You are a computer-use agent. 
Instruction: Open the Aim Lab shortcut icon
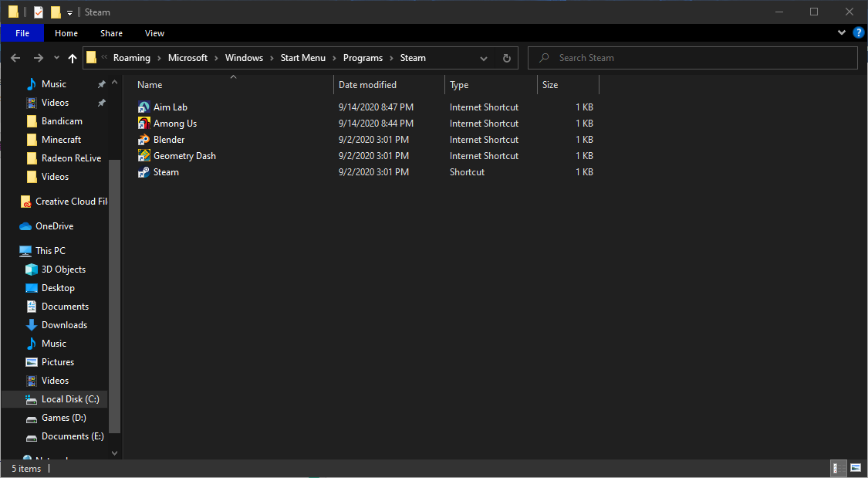coord(144,107)
